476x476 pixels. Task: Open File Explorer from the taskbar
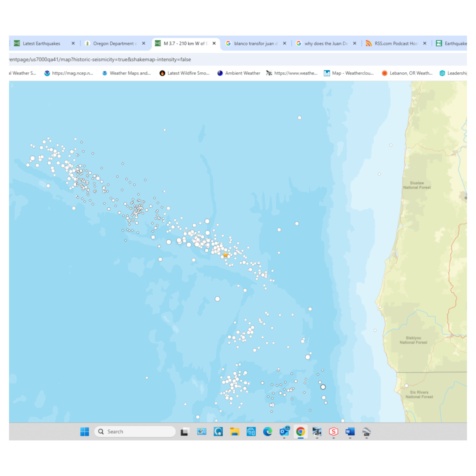(234, 431)
